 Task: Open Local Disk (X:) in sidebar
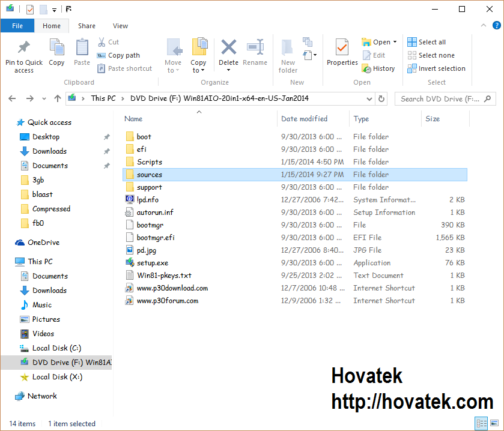coord(51,377)
